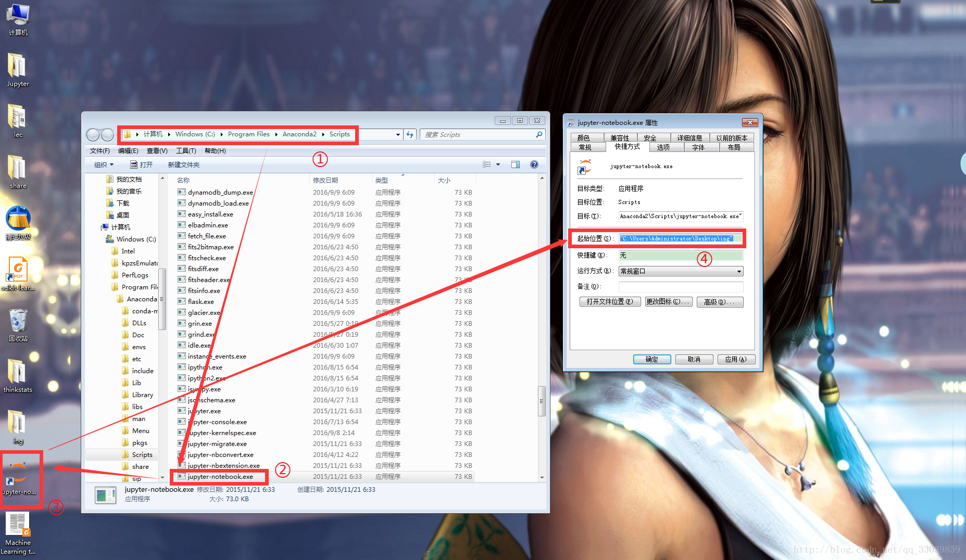Open the view options dropdown arrow
Screen dimensions: 966x560
(498, 164)
